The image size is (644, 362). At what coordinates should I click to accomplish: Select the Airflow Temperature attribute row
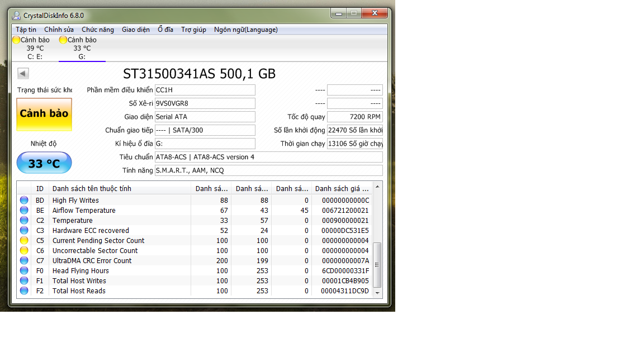(x=84, y=211)
